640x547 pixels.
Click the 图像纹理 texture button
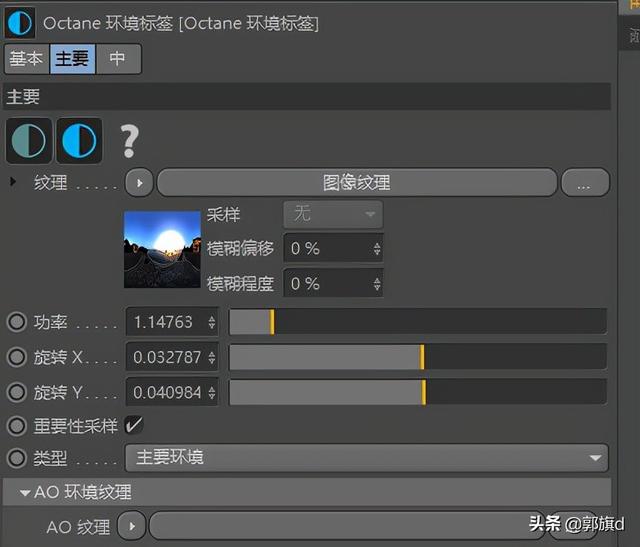[x=357, y=182]
